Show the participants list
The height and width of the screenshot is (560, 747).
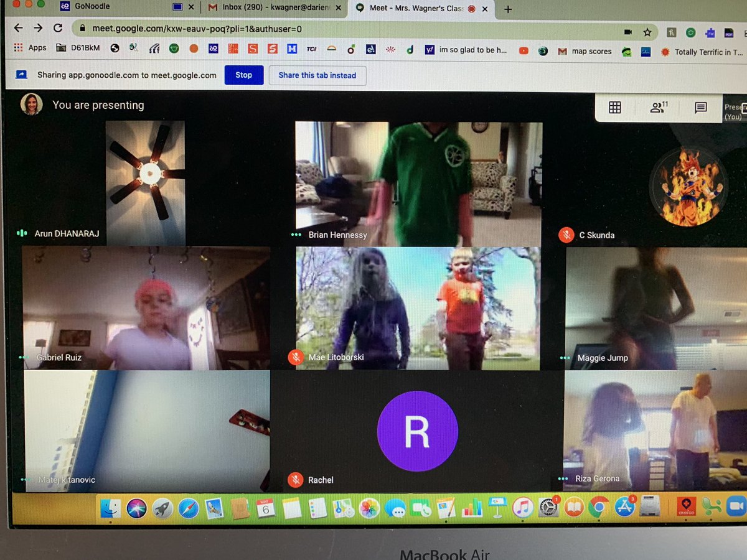pos(657,107)
